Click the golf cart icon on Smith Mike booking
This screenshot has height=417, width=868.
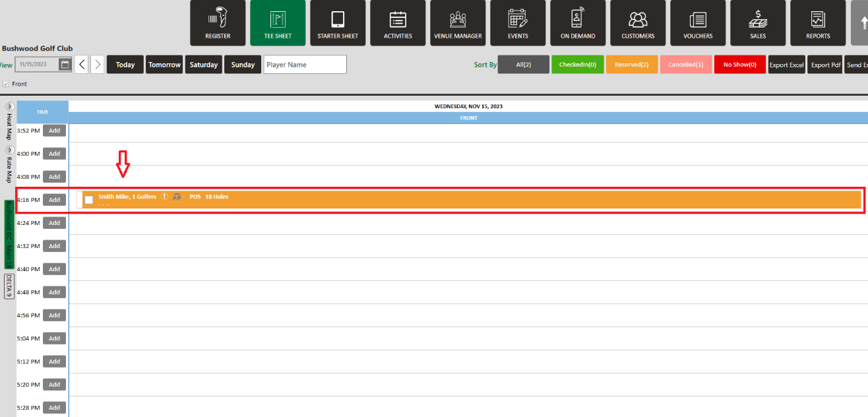click(x=177, y=197)
